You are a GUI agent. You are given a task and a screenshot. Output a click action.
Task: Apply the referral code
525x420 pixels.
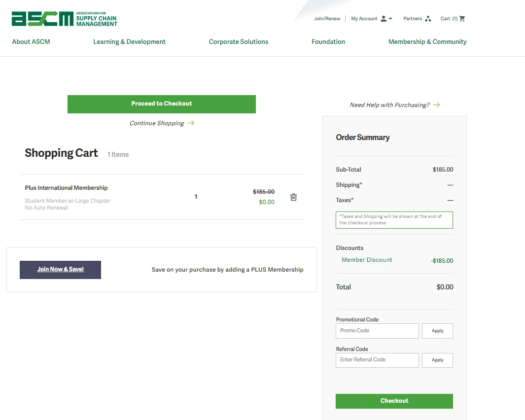(437, 360)
